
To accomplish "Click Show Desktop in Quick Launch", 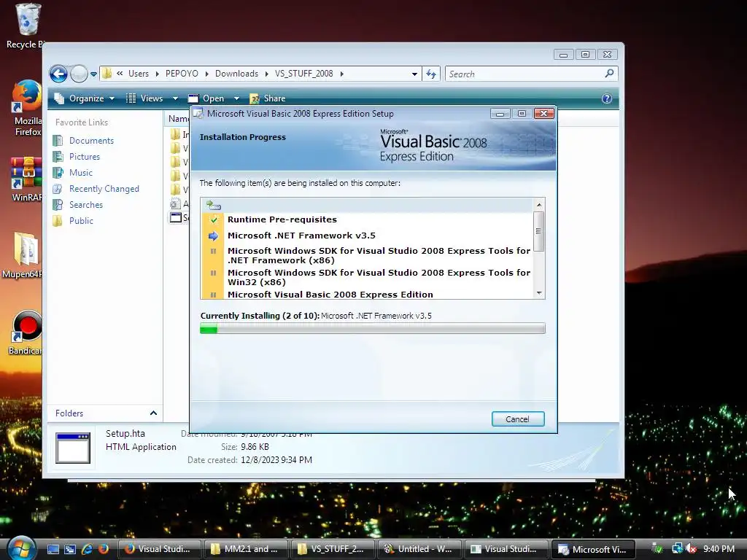I will [53, 549].
